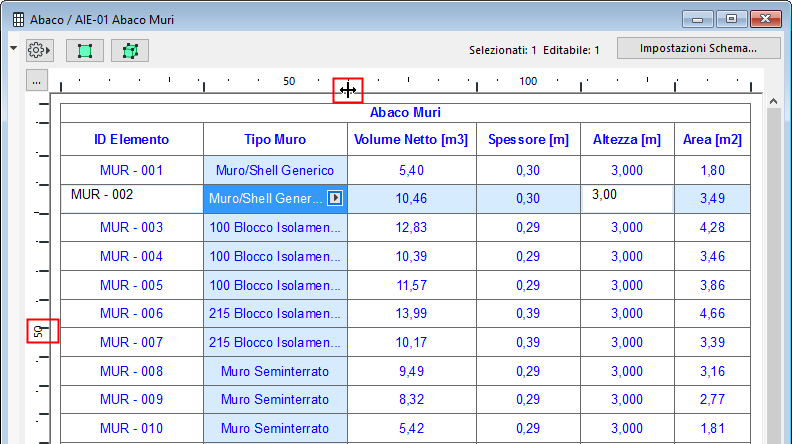Click area value 1,80
Screen dimensions: 792x444
[x=713, y=170]
